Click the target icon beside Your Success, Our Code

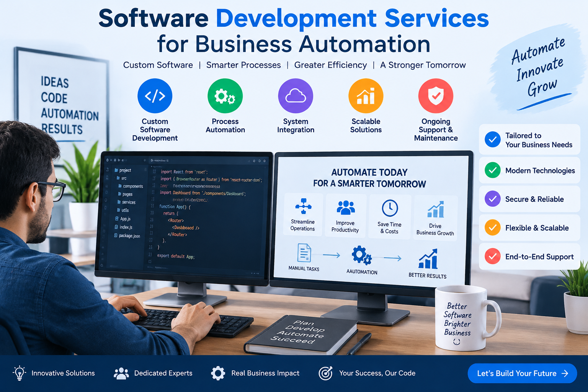click(326, 373)
